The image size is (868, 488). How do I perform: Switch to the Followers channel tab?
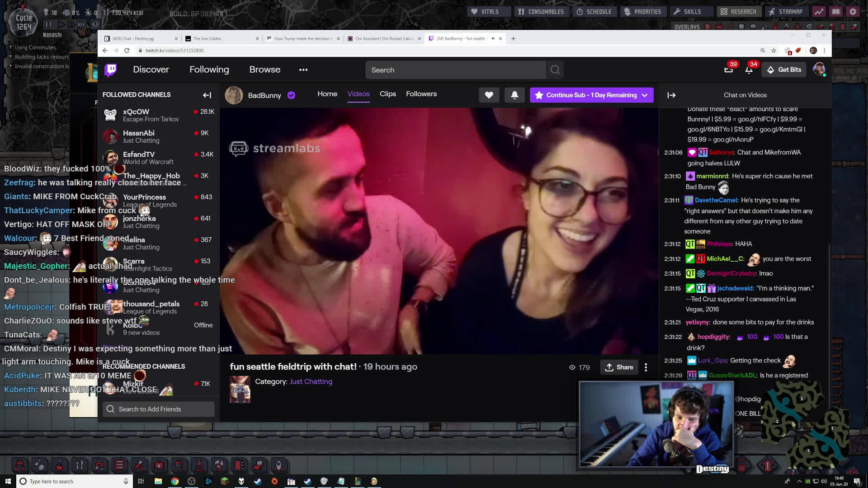421,94
